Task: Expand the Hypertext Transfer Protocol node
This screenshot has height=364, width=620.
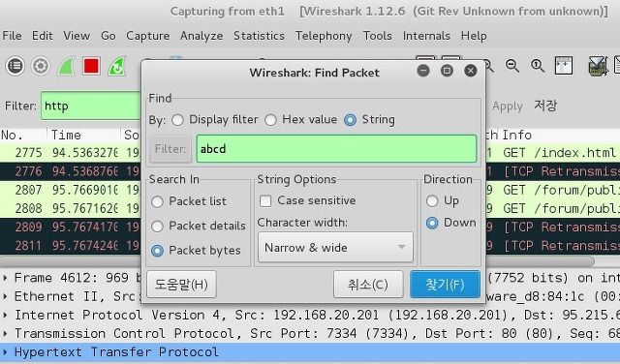Action: [x=5, y=352]
